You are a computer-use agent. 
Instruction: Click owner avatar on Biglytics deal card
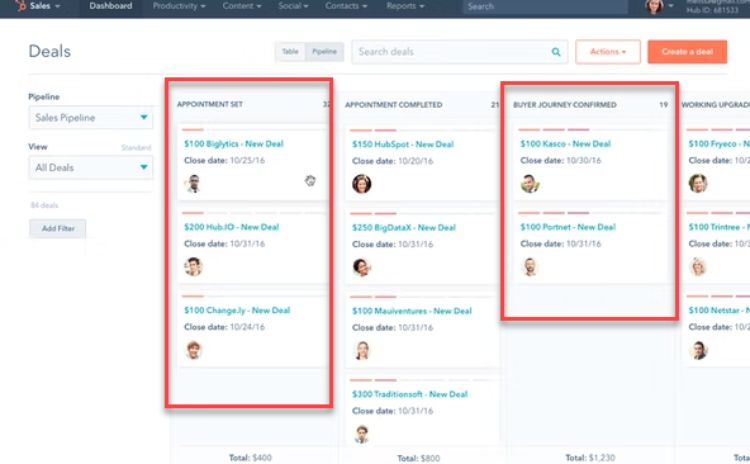[x=193, y=183]
